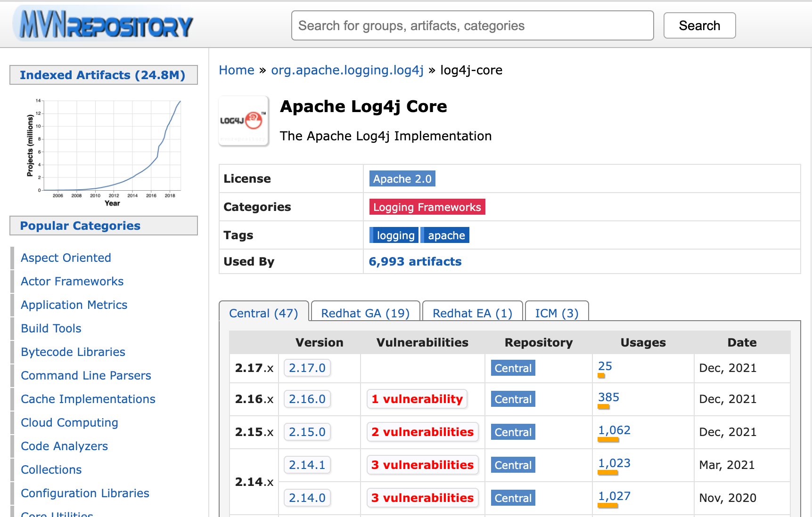View 3 vulnerabilities for version 2.14.0
This screenshot has height=517, width=812.
[x=422, y=498]
